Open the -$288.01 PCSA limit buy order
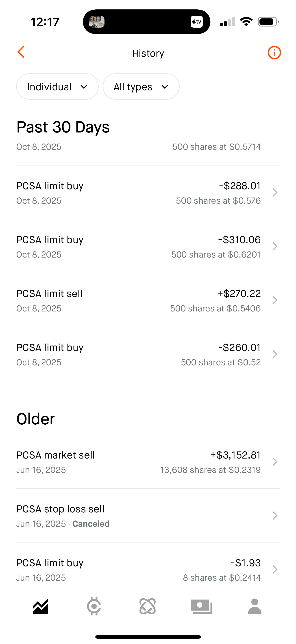This screenshot has width=296, height=644. [x=148, y=192]
